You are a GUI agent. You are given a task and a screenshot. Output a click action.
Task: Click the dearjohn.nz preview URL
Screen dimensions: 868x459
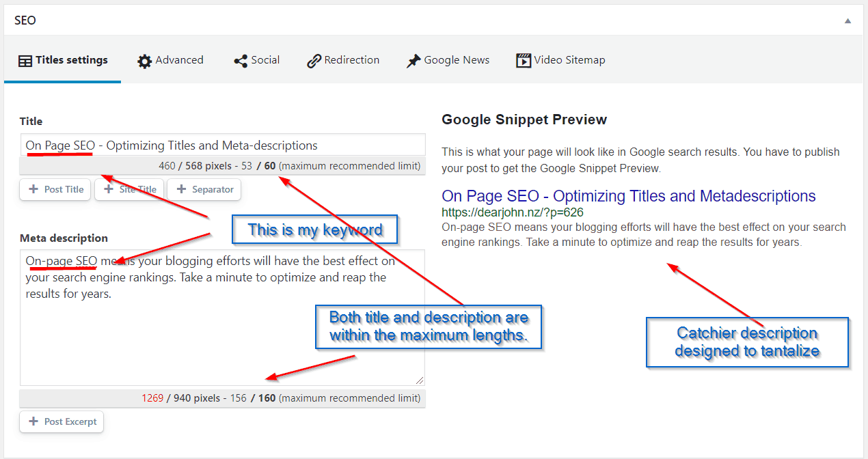click(x=513, y=212)
